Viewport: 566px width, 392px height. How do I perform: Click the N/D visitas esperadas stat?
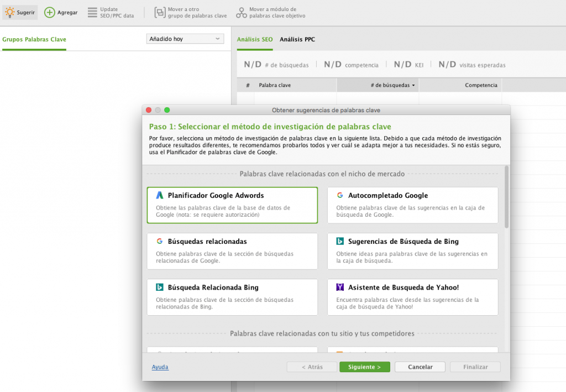pyautogui.click(x=472, y=65)
